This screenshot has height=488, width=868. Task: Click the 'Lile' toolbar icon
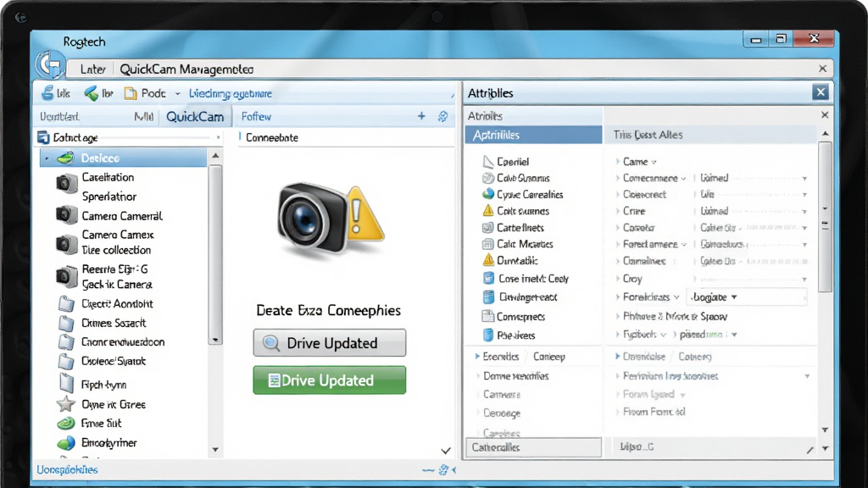[x=48, y=93]
